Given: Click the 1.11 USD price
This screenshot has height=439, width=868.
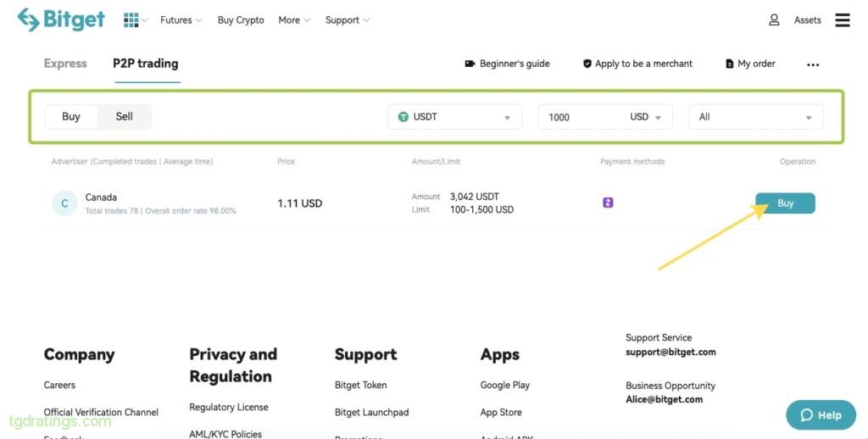Looking at the screenshot, I should pos(299,203).
